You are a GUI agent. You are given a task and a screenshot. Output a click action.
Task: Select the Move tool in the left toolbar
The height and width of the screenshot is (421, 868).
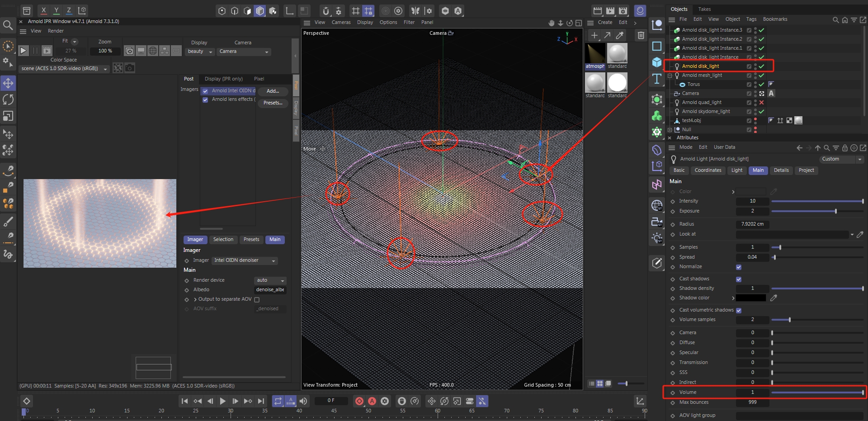click(8, 83)
